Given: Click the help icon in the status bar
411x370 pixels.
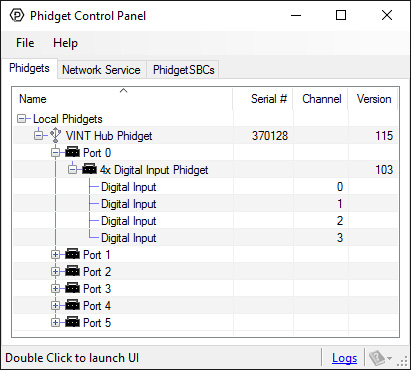Looking at the screenshot, I should click(x=377, y=358).
